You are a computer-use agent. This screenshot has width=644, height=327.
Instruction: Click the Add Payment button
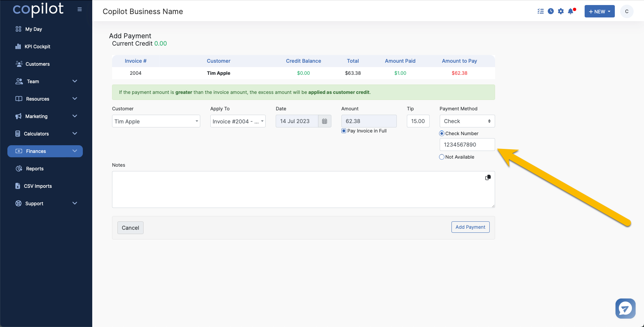tap(470, 227)
